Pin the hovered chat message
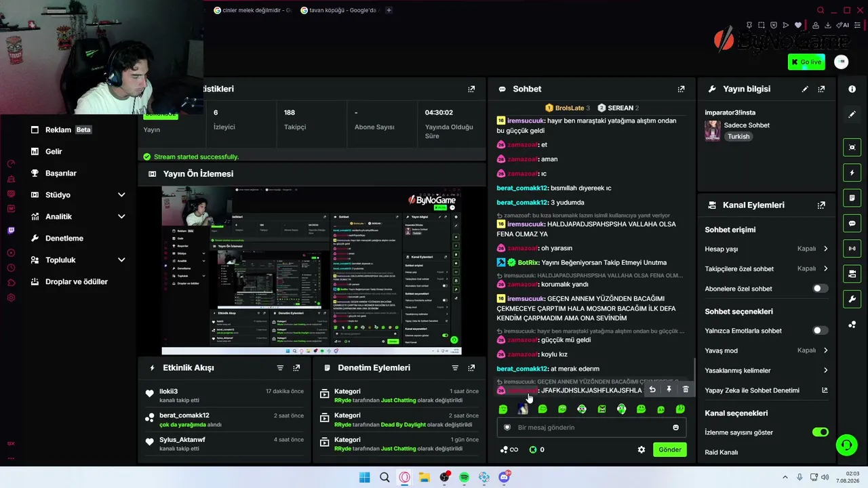 669,389
